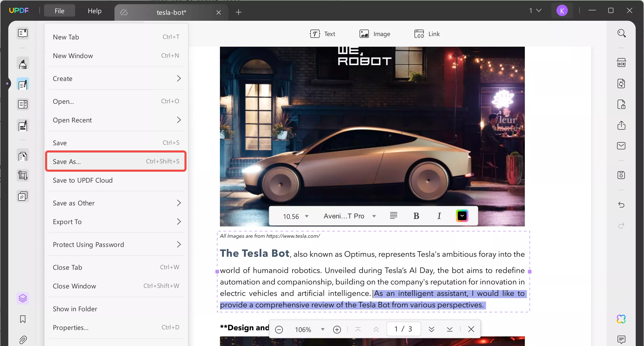Open the Bookmark panel icon
The width and height of the screenshot is (644, 346).
click(x=23, y=319)
